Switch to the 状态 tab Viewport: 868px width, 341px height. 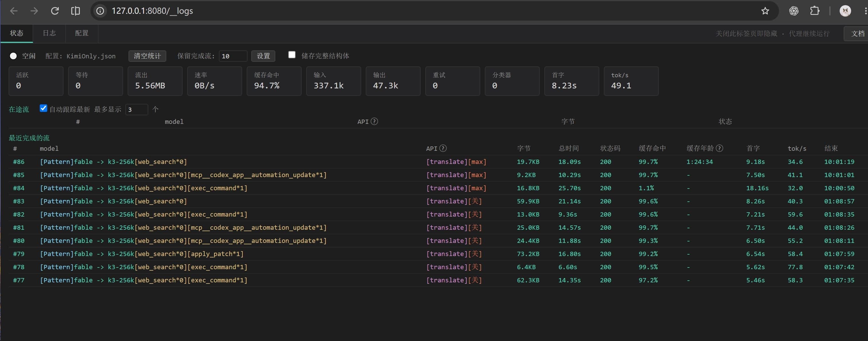(17, 33)
